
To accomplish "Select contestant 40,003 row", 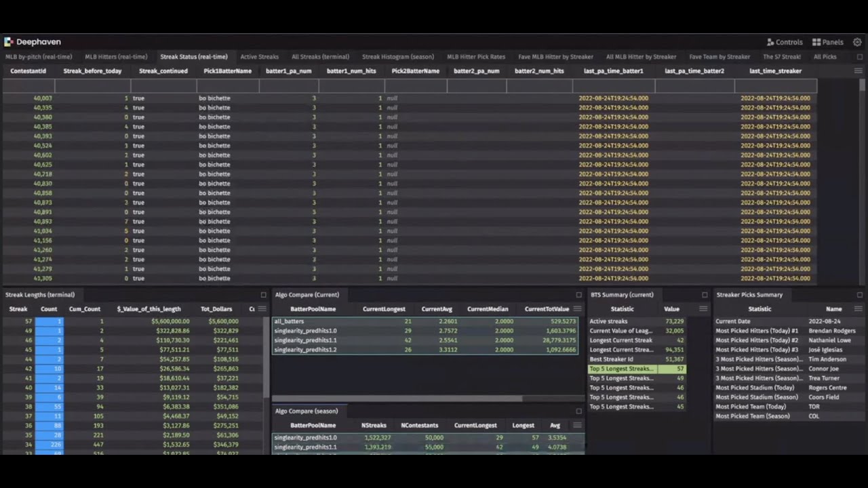I will coord(410,98).
